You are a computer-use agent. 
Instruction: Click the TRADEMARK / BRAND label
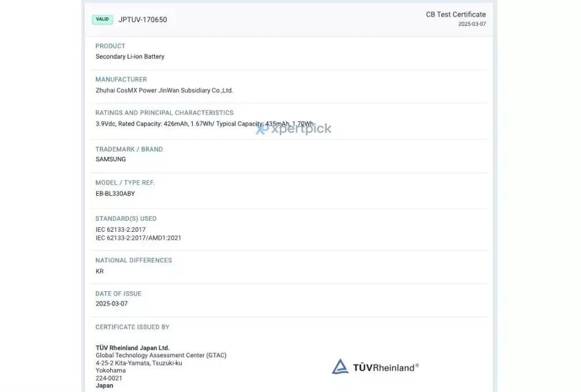[129, 149]
